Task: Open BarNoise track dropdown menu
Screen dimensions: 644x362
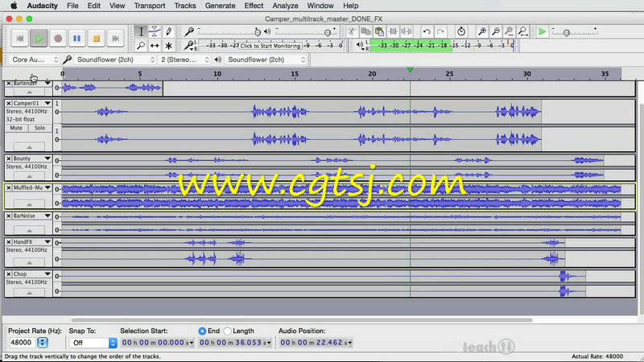Action: point(47,216)
